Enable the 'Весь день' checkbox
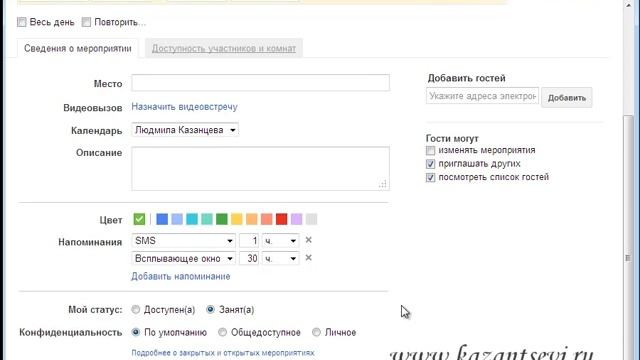 (22, 22)
